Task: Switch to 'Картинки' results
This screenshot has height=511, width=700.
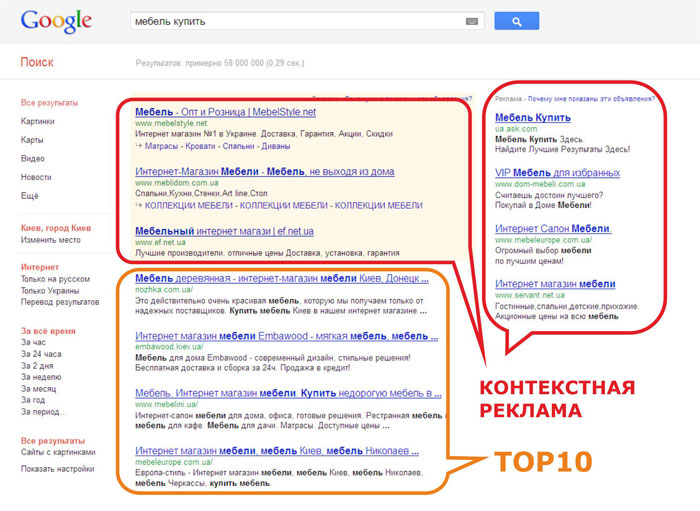Action: pos(38,121)
